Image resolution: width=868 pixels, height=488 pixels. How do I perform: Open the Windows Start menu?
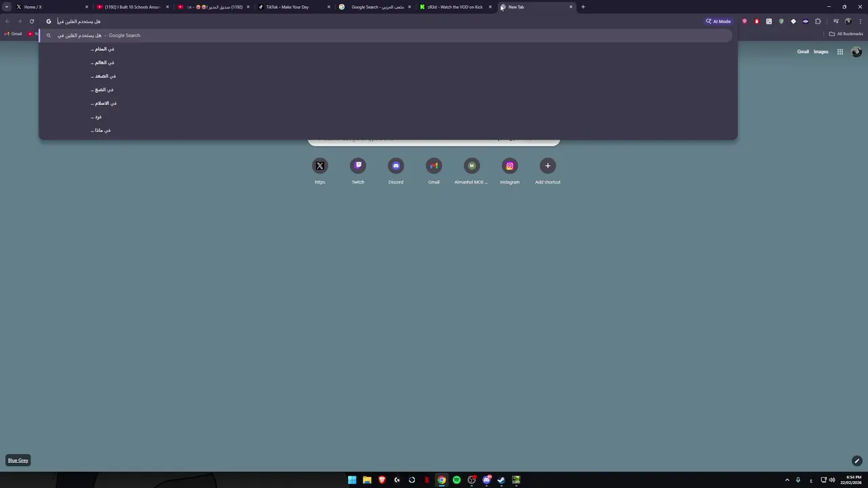click(352, 480)
